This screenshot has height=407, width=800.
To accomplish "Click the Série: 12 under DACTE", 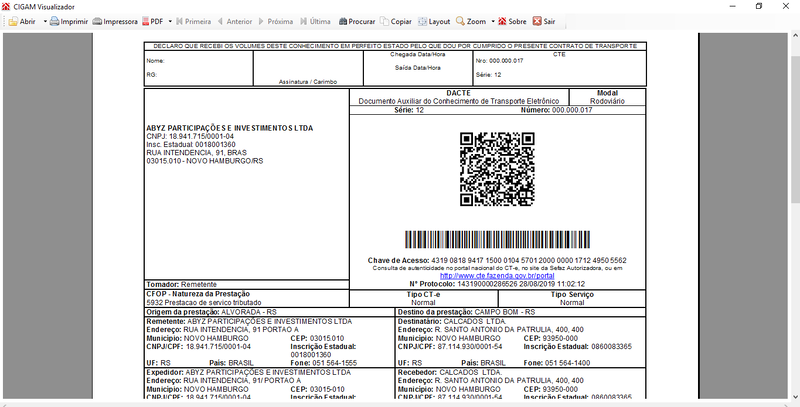I will tap(409, 110).
